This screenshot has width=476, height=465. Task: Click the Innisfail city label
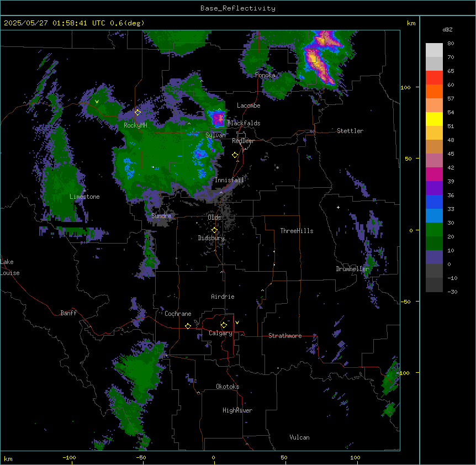tap(229, 180)
